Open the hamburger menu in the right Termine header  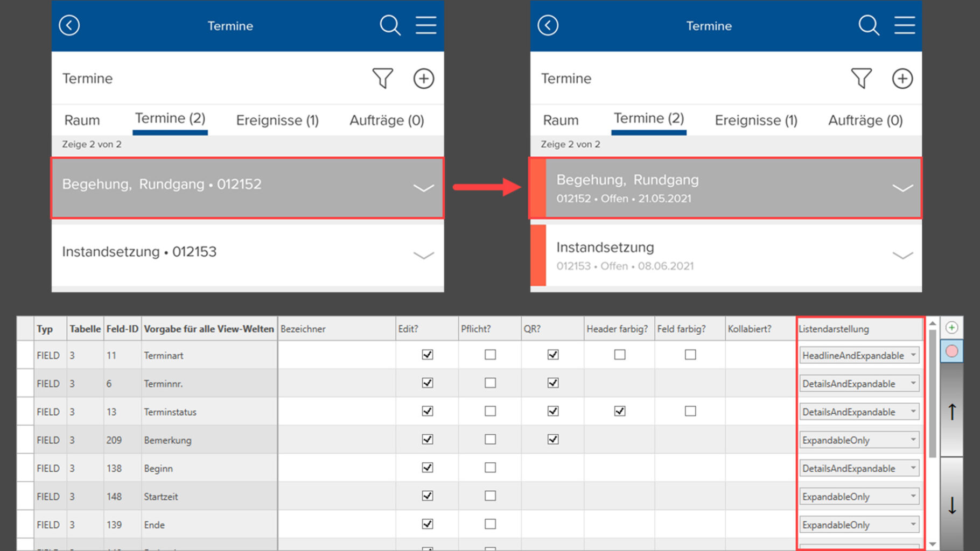(905, 25)
